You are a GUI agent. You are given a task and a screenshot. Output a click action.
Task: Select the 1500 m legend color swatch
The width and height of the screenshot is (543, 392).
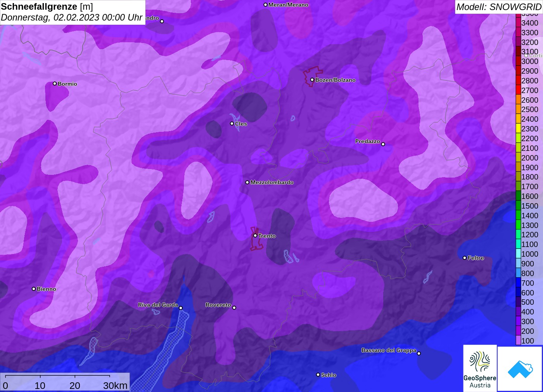pos(518,205)
